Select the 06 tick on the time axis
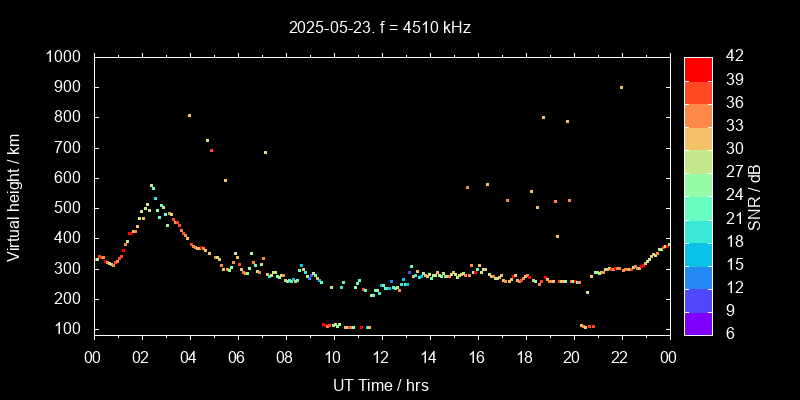Viewport: 800px width, 400px height. point(237,358)
